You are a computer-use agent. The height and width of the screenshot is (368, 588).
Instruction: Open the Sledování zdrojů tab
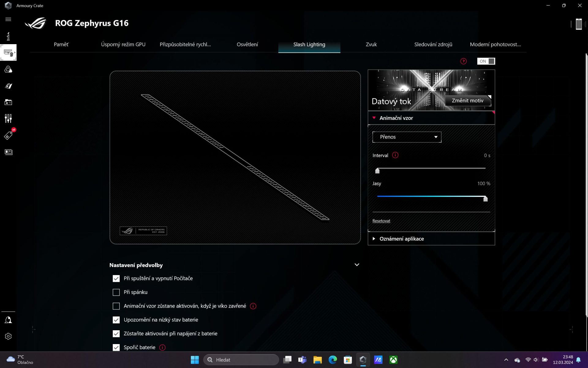click(433, 44)
